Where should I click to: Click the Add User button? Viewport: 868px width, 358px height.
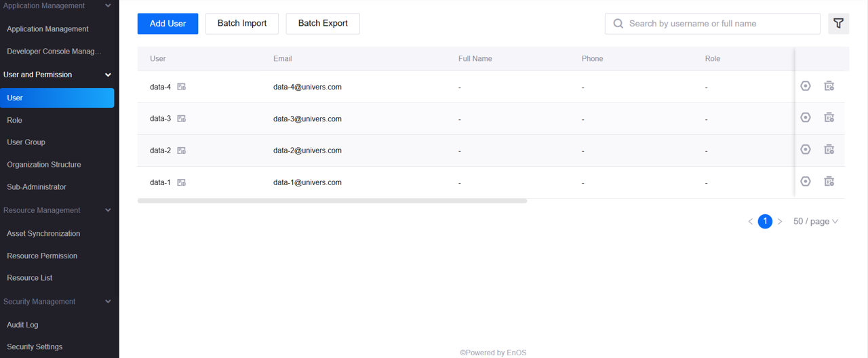point(167,24)
